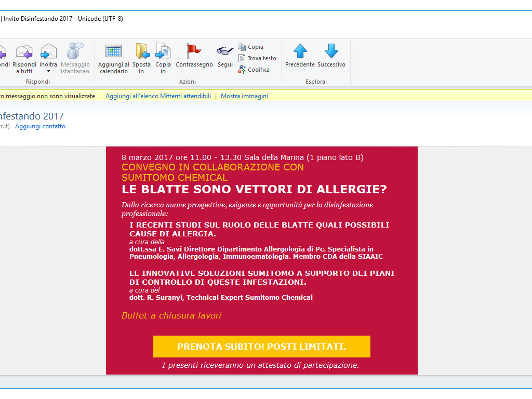Click the Buffet a chiusura lavori text
The image size is (532, 399).
[171, 315]
